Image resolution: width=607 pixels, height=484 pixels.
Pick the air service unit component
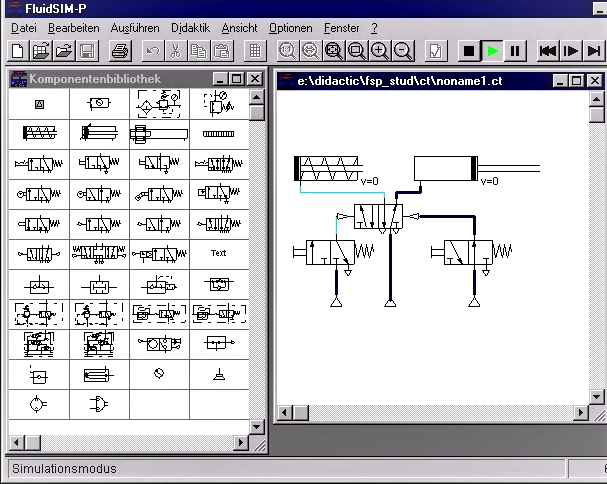(159, 104)
